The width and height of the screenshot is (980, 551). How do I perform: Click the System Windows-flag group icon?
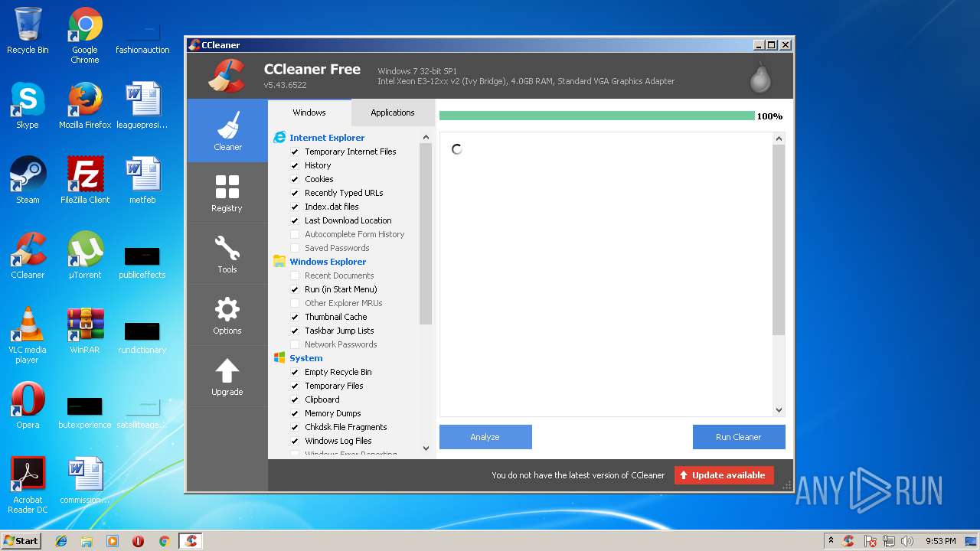pos(279,358)
